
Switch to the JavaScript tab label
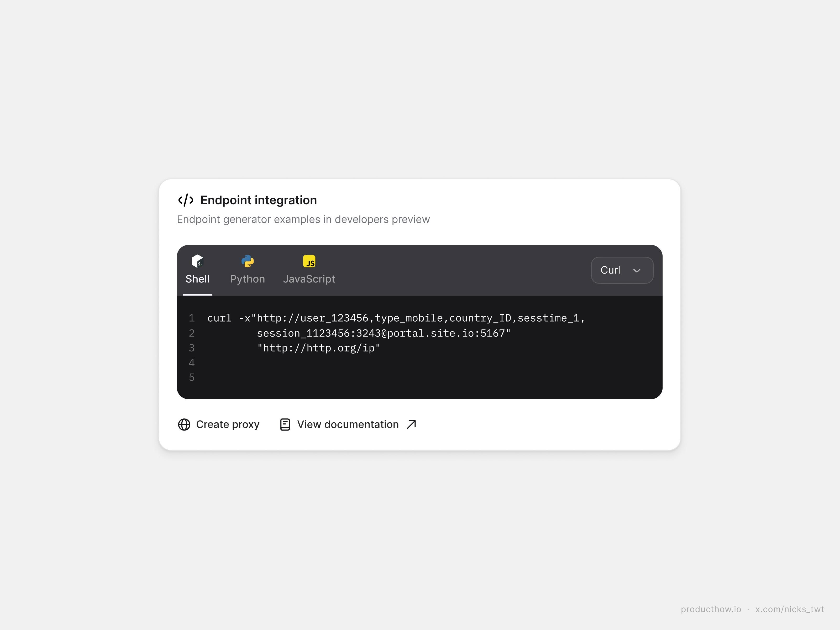[x=309, y=279]
